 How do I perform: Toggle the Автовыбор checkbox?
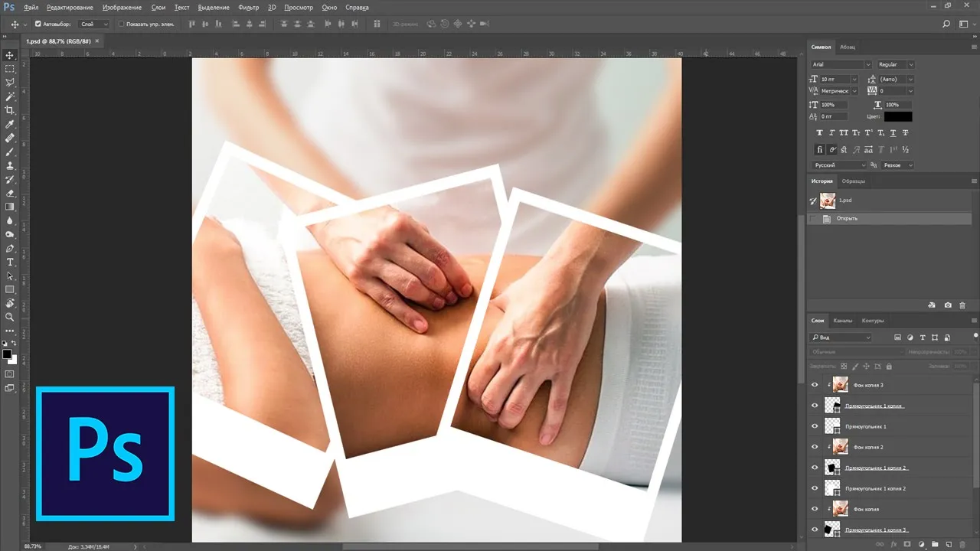tap(38, 24)
